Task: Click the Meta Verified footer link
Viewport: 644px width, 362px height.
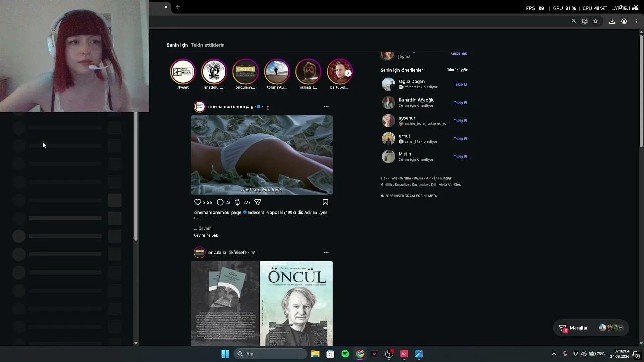Action: [450, 185]
